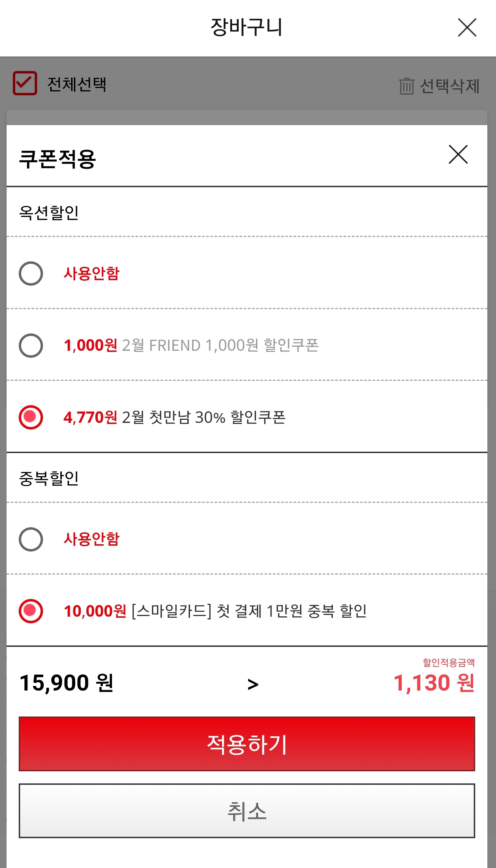
Task: Click the 장바구니 page title
Action: (x=247, y=27)
